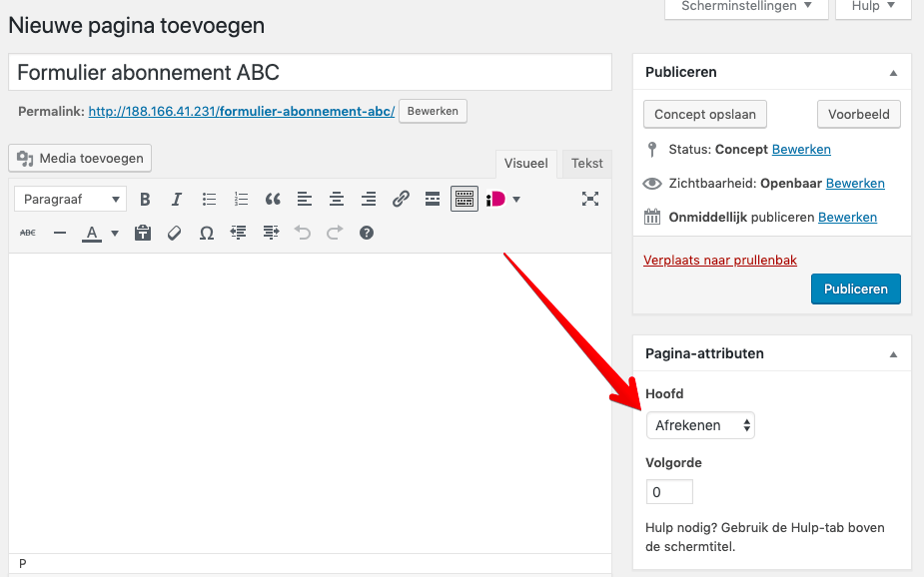Switch to the Tekst editor tab
This screenshot has height=577, width=924.
coord(586,164)
